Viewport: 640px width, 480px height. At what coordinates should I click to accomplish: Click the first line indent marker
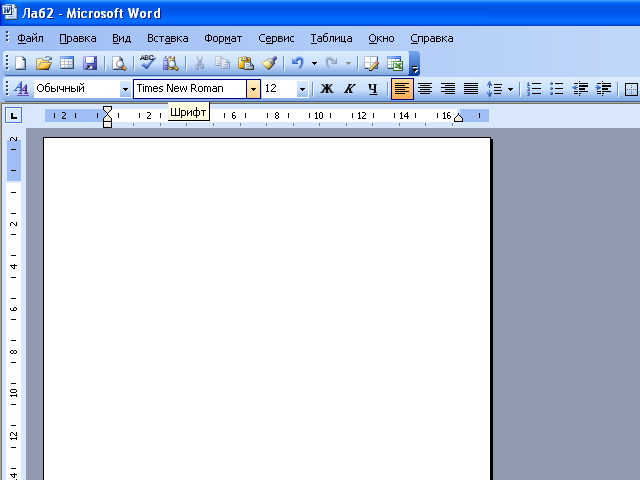click(x=107, y=109)
